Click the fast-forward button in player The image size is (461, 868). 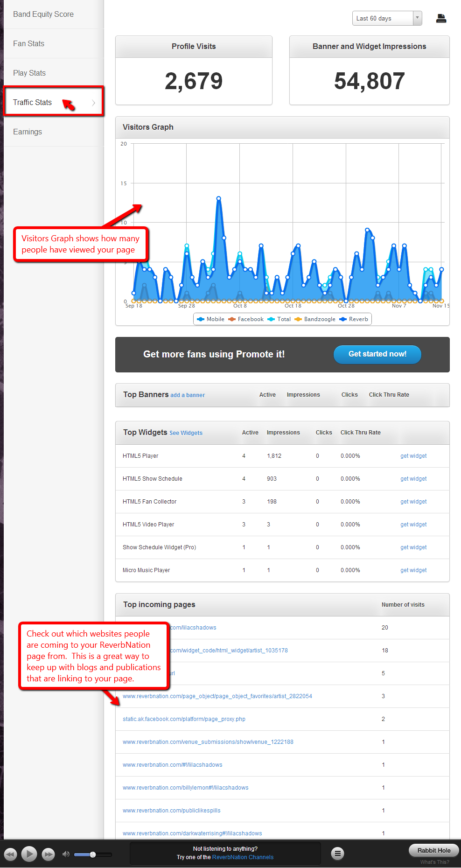pyautogui.click(x=48, y=854)
